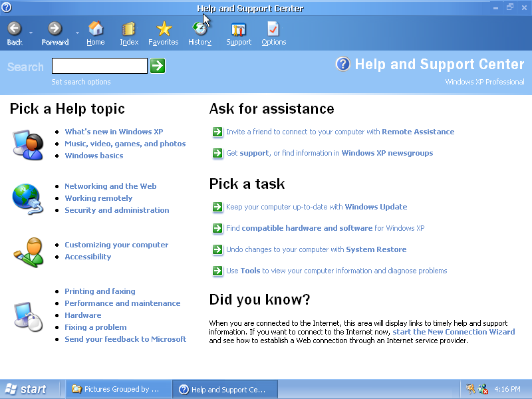The height and width of the screenshot is (399, 532).
Task: Open the History clock icon
Action: [200, 29]
